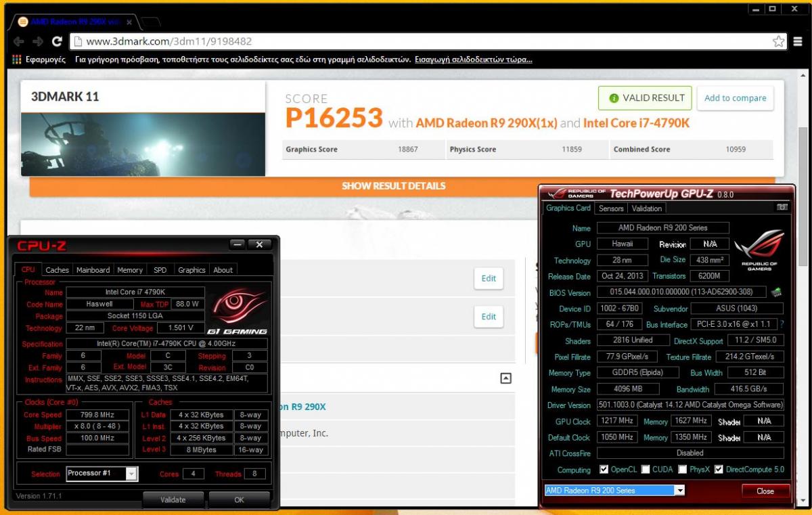The image size is (812, 515).
Task: Click the GPU Clock 1217 MHz value
Action: pyautogui.click(x=616, y=421)
